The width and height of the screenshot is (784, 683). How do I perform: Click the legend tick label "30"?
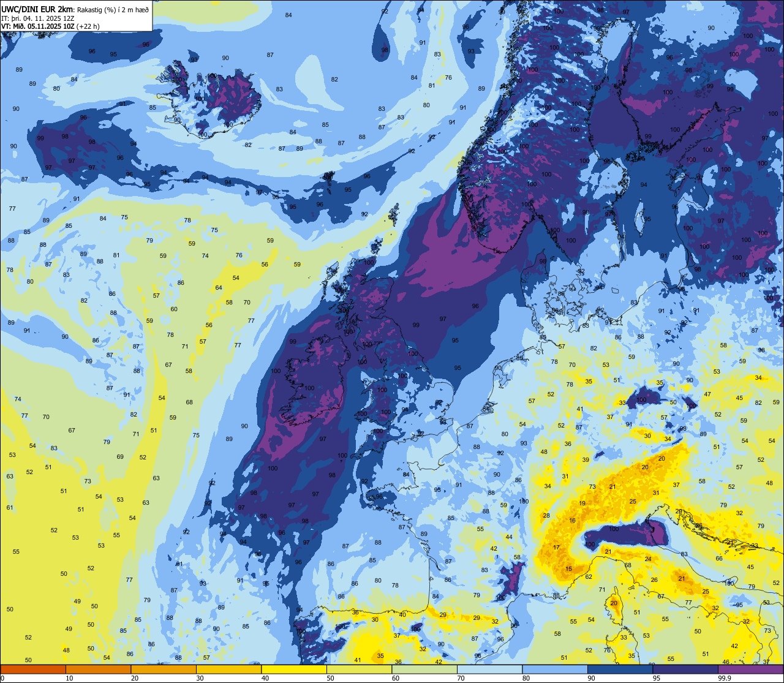click(x=200, y=678)
